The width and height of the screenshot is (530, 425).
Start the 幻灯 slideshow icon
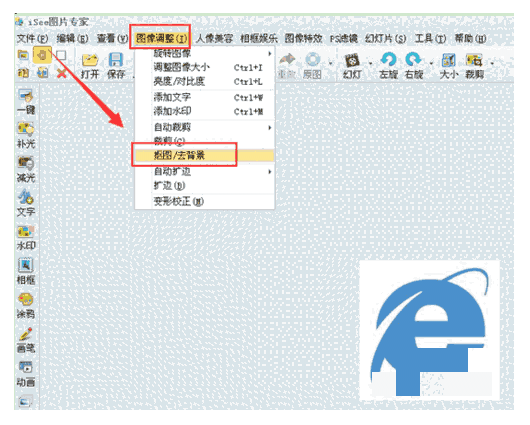[x=352, y=60]
